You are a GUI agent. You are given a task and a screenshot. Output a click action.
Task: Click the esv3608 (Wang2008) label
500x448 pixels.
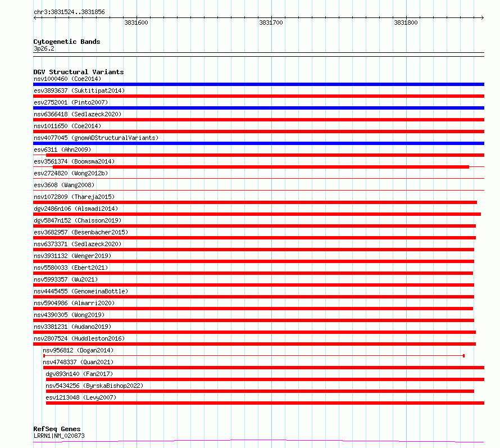point(64,185)
